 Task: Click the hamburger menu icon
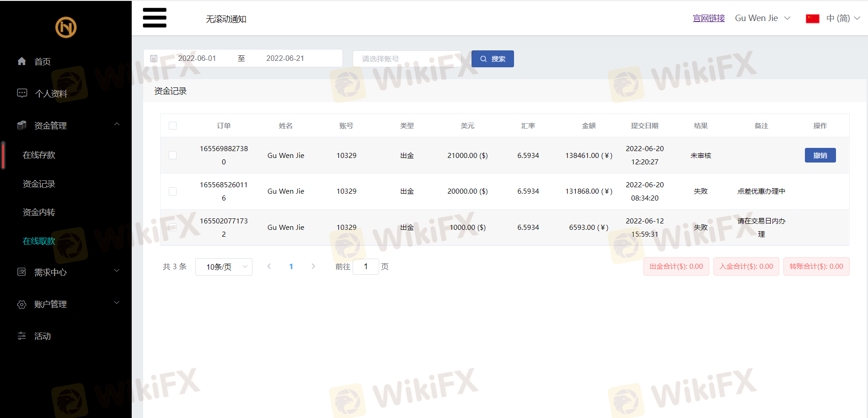click(x=155, y=18)
